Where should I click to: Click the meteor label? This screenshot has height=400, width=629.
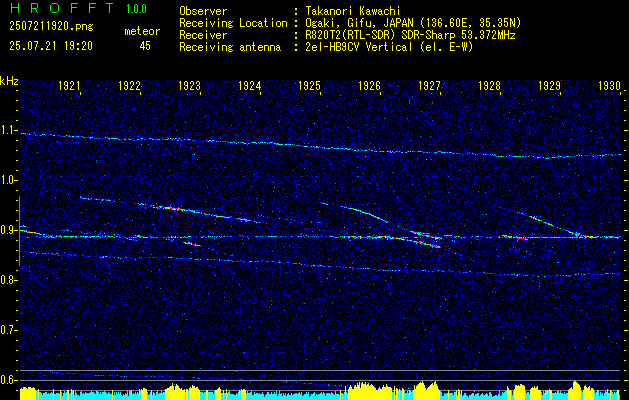click(x=142, y=31)
